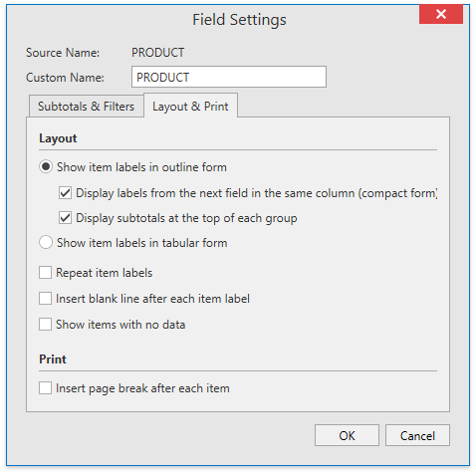Close the Field Settings dialog

coord(441,14)
